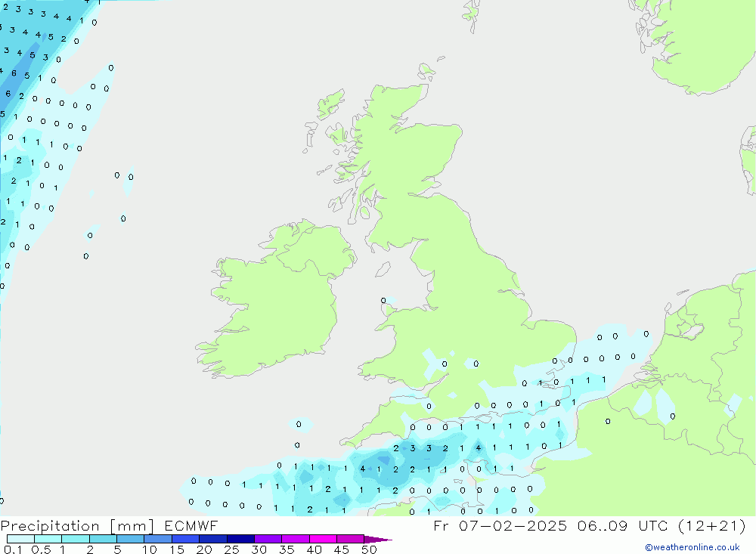Click legend scale label '45'
This screenshot has height=554, width=756.
click(x=342, y=549)
